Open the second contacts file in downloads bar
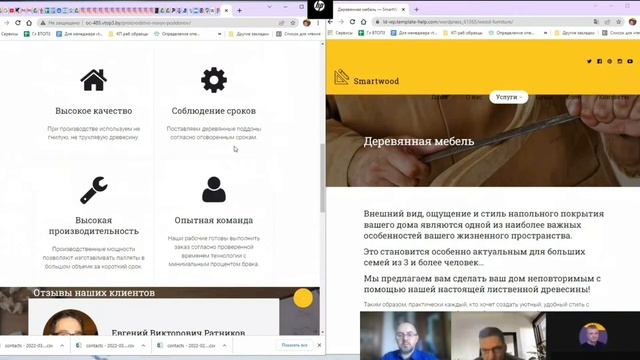 tap(106, 346)
